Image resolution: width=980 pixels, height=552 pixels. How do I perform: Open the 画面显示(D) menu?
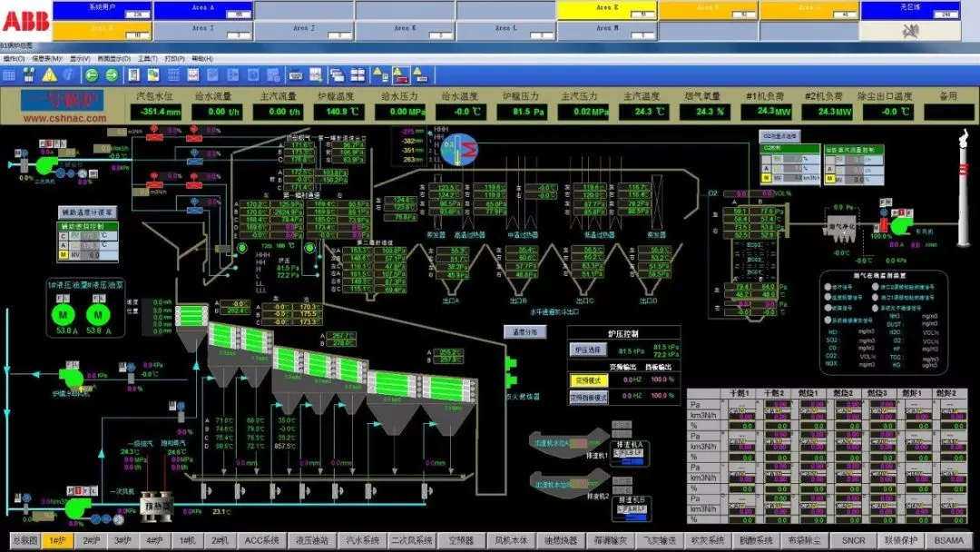coord(113,58)
